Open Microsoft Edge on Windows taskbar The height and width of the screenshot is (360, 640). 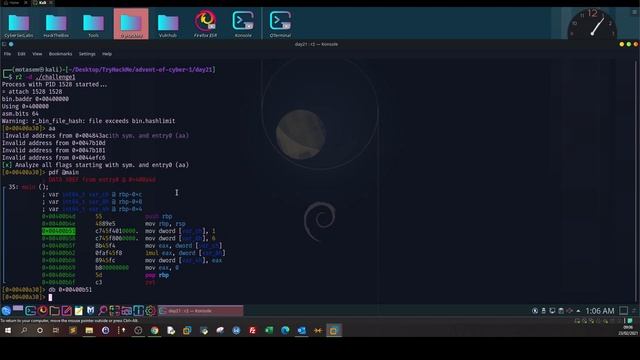click(285, 331)
